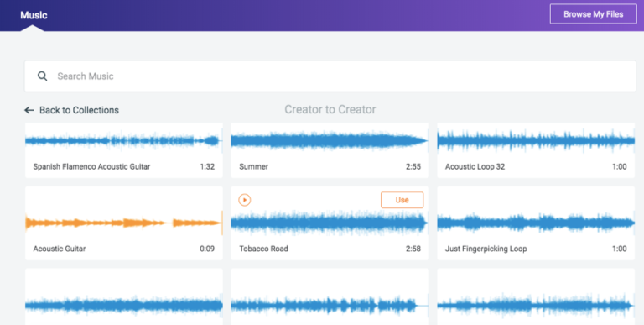Screen dimensions: 644x325
Task: Click the Spanish Flamenco Acoustic Guitar title
Action: click(91, 166)
